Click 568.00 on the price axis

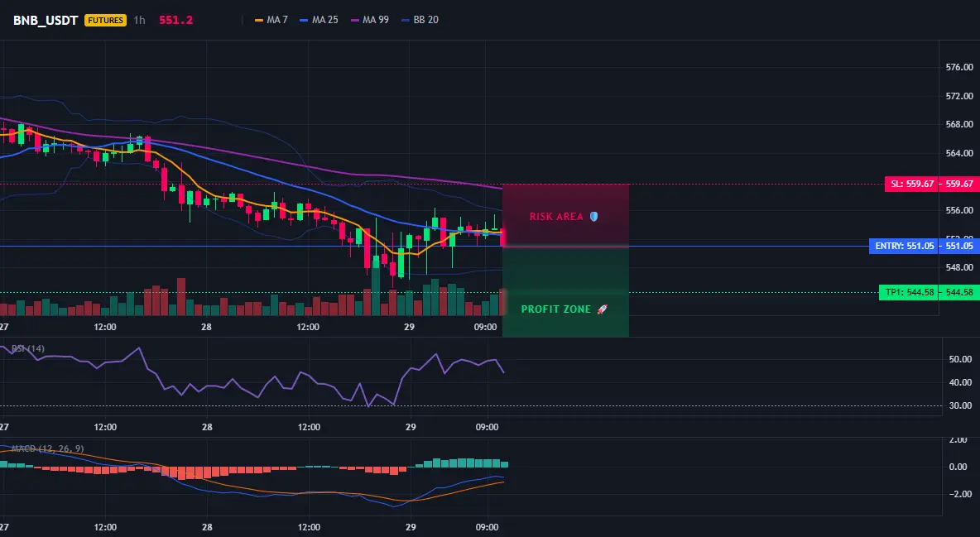click(959, 124)
